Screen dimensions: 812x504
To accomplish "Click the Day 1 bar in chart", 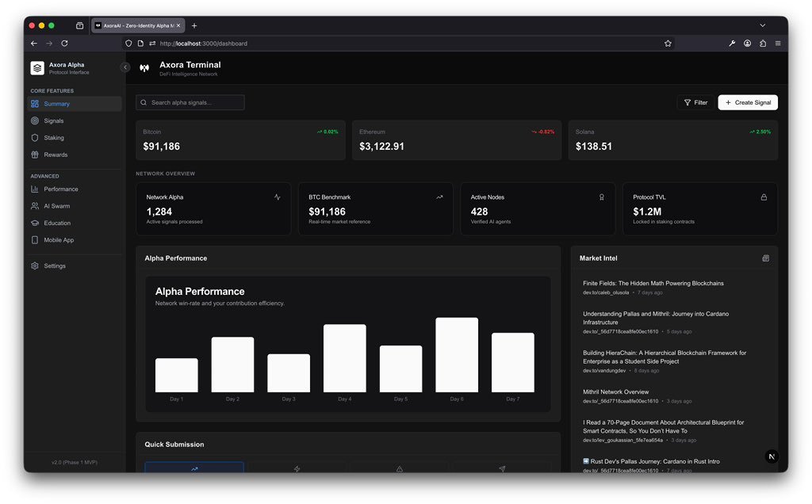I will tap(177, 375).
